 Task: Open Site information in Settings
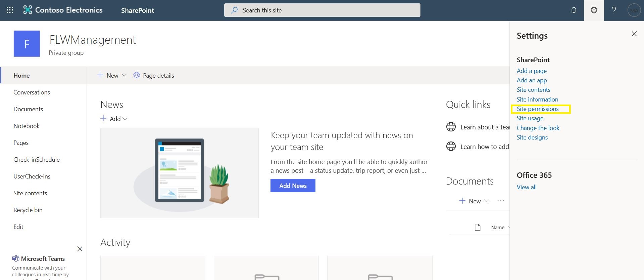537,99
